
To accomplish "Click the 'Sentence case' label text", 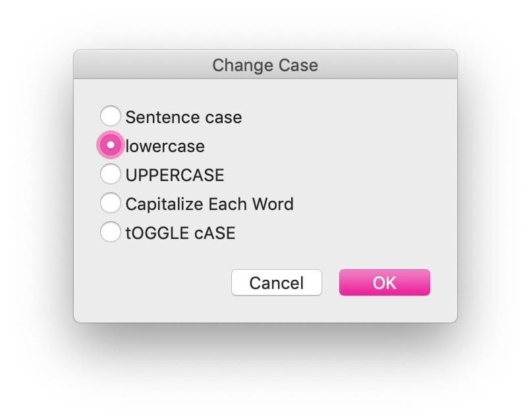I will 184,117.
